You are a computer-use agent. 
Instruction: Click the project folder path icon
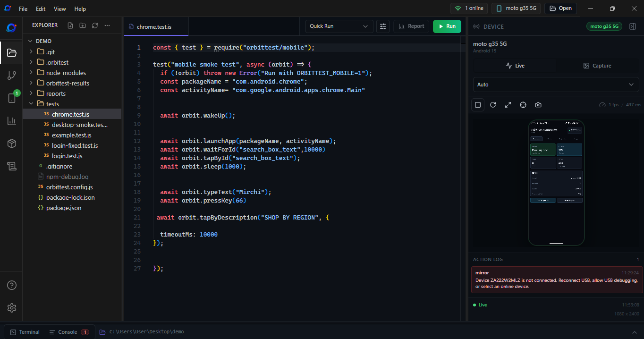pos(102,332)
